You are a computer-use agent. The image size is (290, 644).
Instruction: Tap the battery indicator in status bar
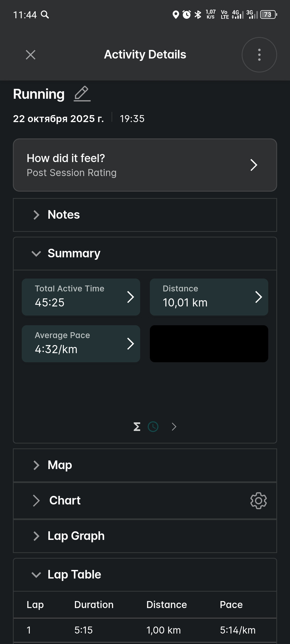tap(268, 14)
